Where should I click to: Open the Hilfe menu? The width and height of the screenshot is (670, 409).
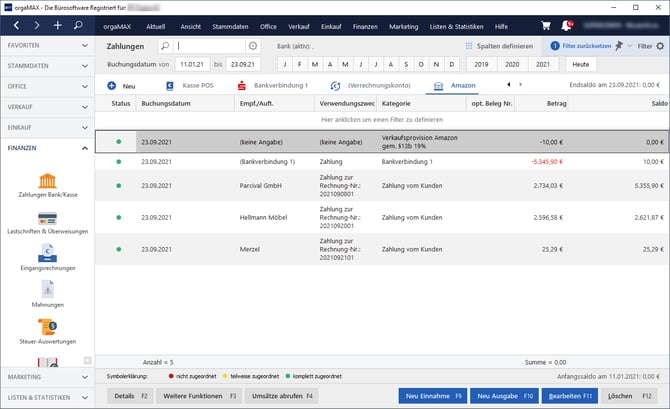[x=501, y=26]
